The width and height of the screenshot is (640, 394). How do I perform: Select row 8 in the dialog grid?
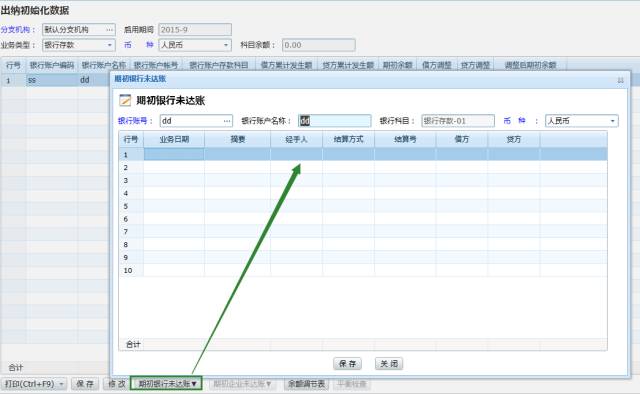[363, 245]
